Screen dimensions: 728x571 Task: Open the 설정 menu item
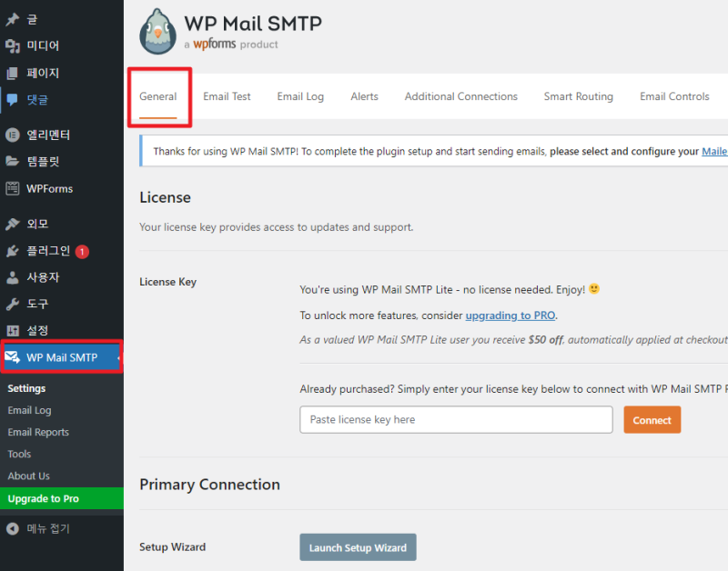coord(37,330)
